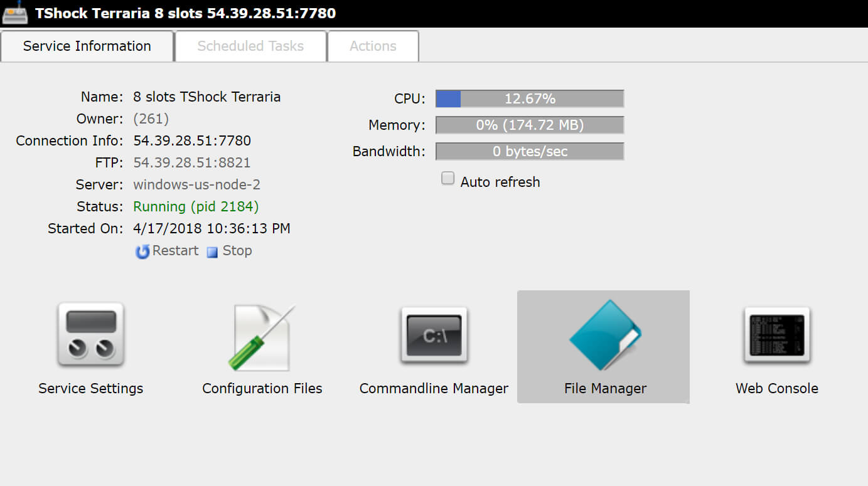
Task: Click the blue Stop square icon
Action: 213,252
